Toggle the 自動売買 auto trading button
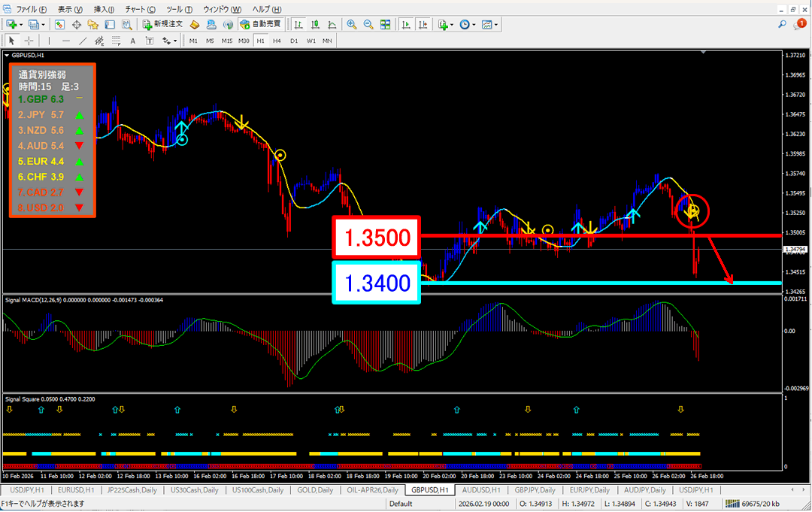 click(x=259, y=24)
